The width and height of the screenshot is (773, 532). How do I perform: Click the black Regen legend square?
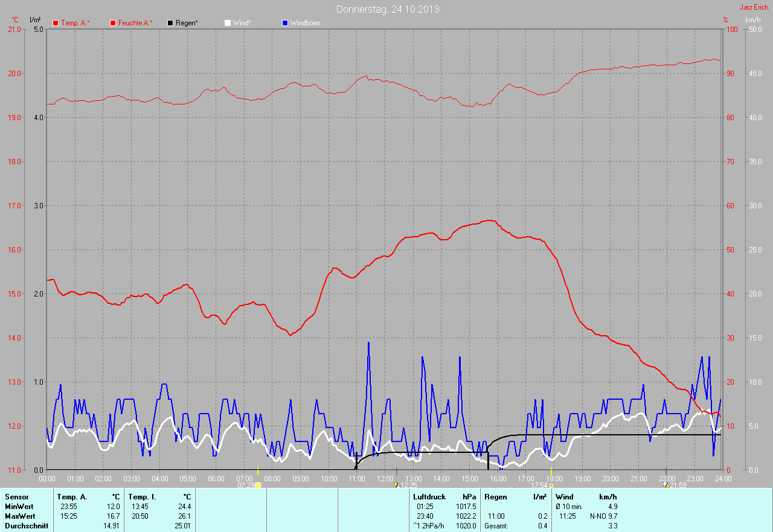click(171, 23)
